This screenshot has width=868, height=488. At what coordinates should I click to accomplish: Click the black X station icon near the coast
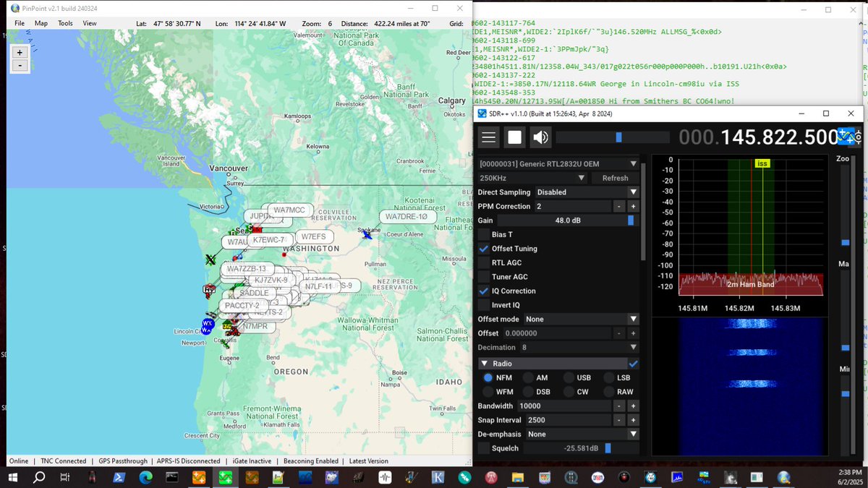(x=210, y=260)
